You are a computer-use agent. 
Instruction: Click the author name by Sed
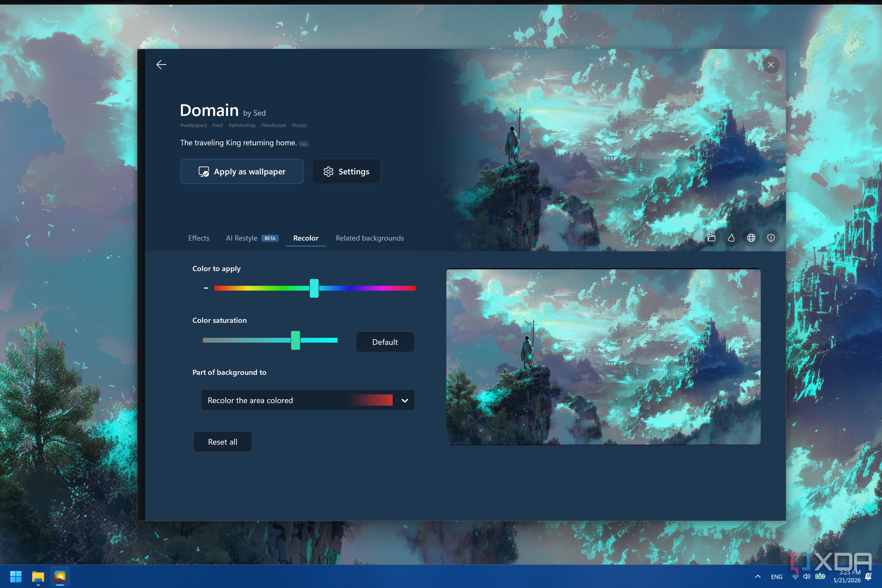254,113
